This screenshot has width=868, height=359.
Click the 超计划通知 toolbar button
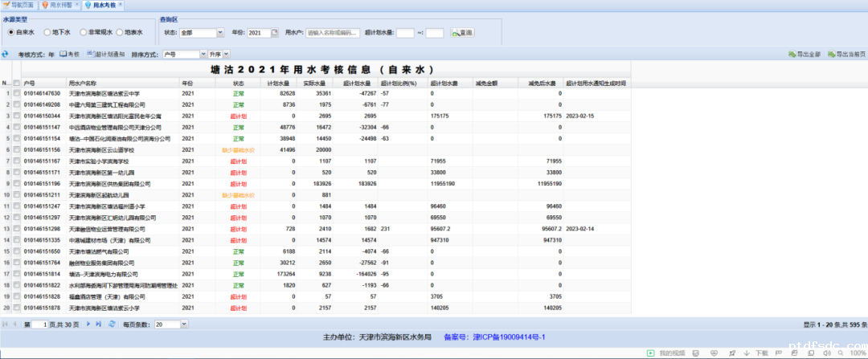click(106, 54)
